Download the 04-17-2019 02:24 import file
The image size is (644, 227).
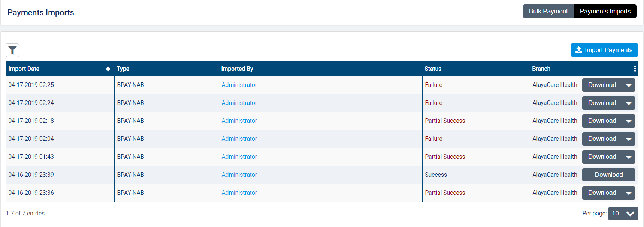click(x=602, y=103)
